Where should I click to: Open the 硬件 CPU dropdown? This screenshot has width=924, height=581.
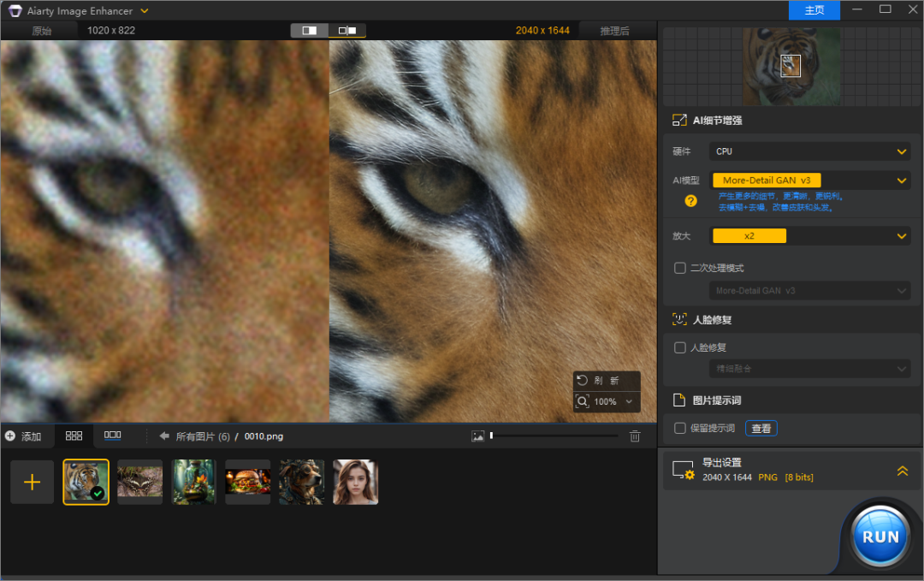[x=809, y=151]
